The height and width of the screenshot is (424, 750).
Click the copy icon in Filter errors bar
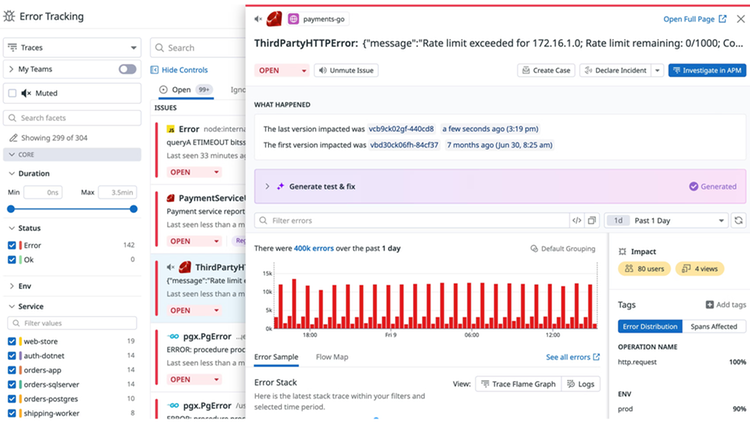point(592,221)
